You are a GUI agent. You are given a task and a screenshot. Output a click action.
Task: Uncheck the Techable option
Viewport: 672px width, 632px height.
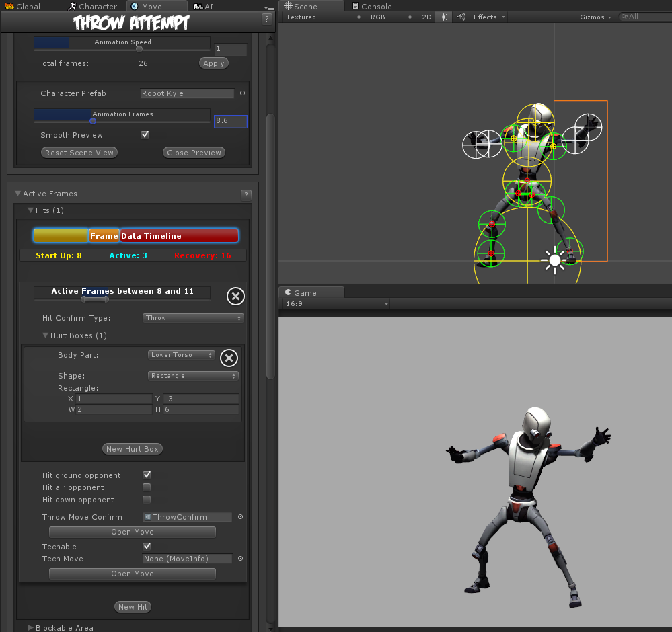coord(146,546)
